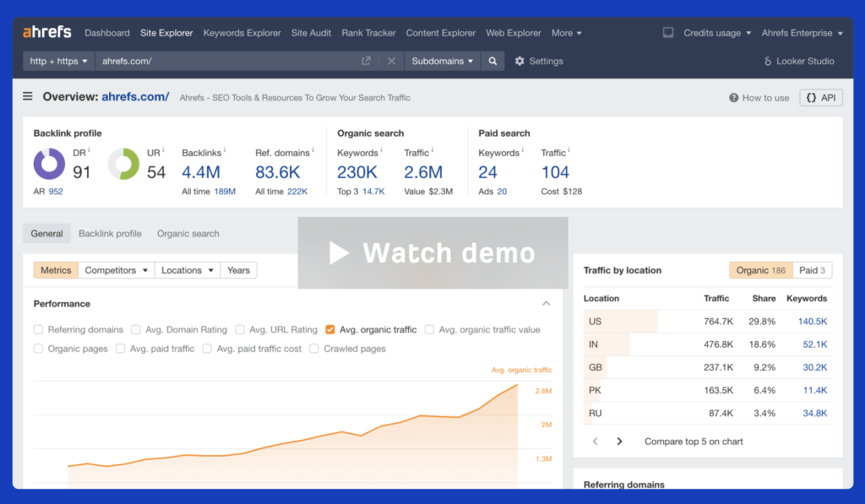Click the ahrefs logo

(47, 32)
